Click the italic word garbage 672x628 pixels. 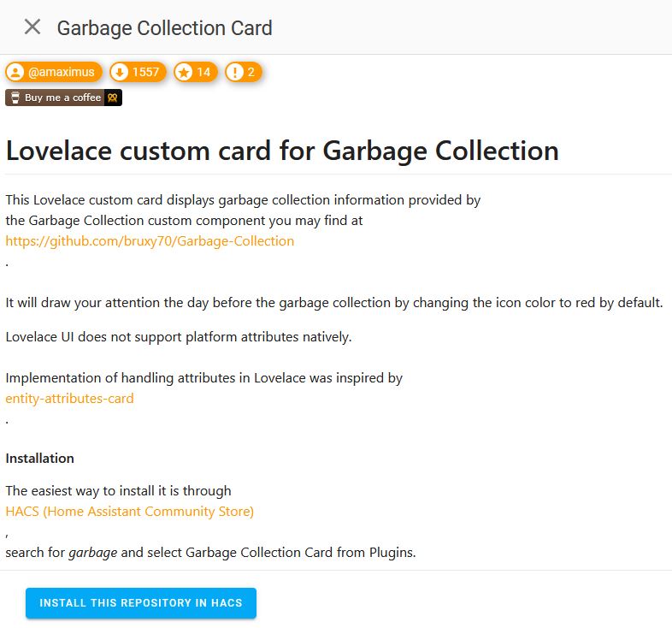tap(92, 553)
